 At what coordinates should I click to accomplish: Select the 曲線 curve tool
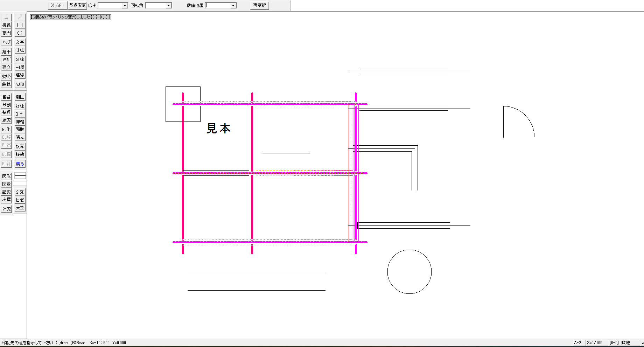point(6,84)
